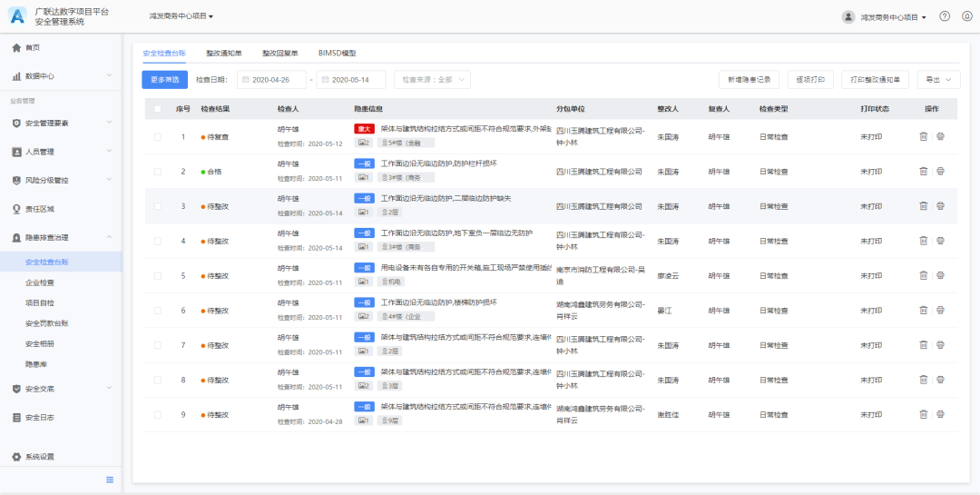The height and width of the screenshot is (495, 980).
Task: Click calendar icon in start date field
Action: 246,80
